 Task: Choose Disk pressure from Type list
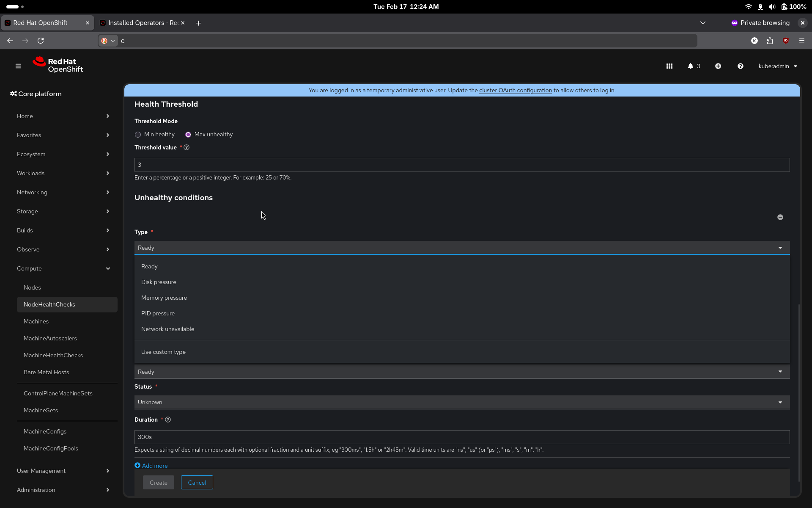pyautogui.click(x=159, y=282)
